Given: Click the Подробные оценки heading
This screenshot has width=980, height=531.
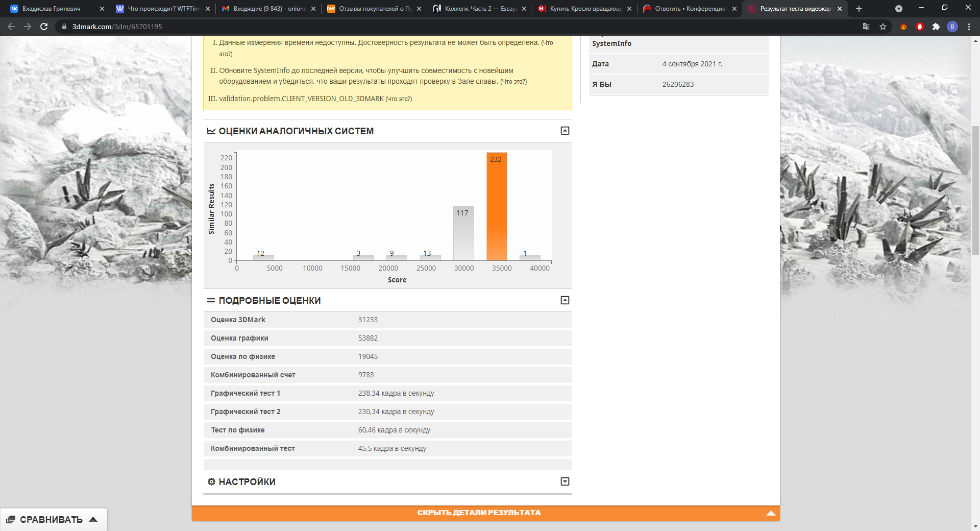Looking at the screenshot, I should click(269, 301).
